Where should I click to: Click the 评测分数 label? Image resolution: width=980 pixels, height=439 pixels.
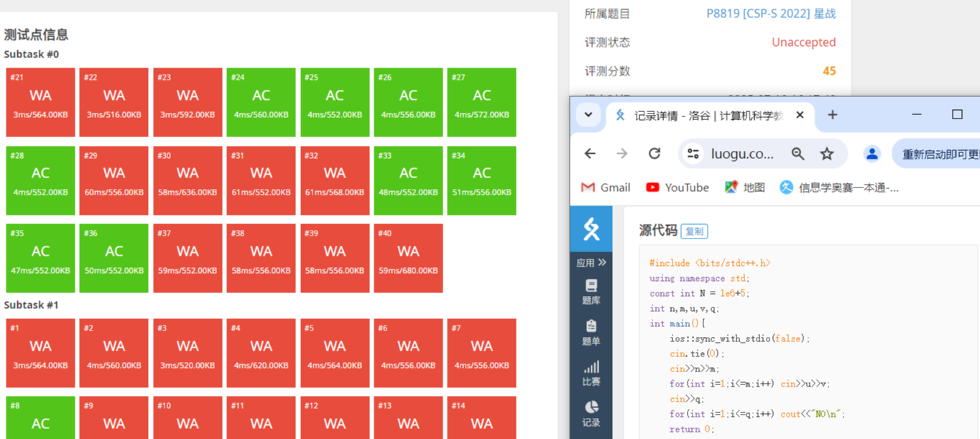[607, 71]
